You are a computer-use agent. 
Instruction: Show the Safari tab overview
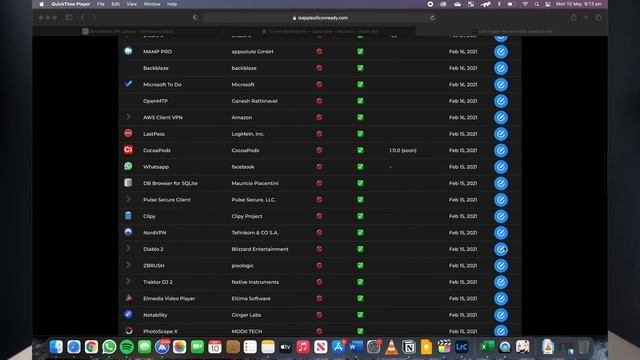click(x=598, y=18)
